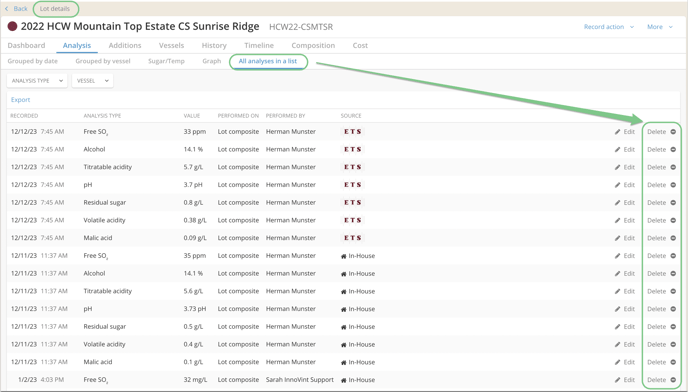Click the Export link
The image size is (688, 392).
point(21,100)
